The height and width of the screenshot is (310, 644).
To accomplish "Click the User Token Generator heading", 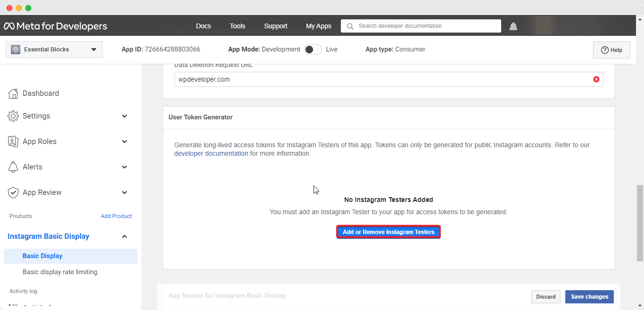I will point(200,117).
